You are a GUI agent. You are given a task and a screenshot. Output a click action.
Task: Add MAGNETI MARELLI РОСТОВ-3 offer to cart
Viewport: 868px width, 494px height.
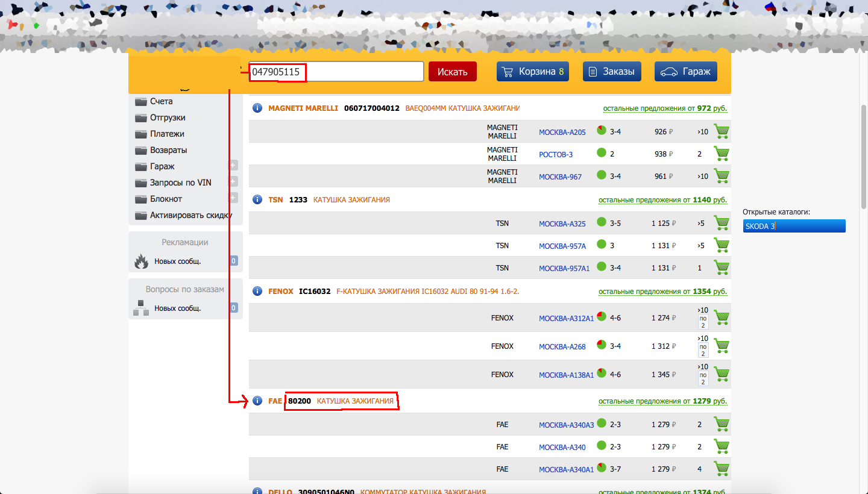tap(722, 154)
